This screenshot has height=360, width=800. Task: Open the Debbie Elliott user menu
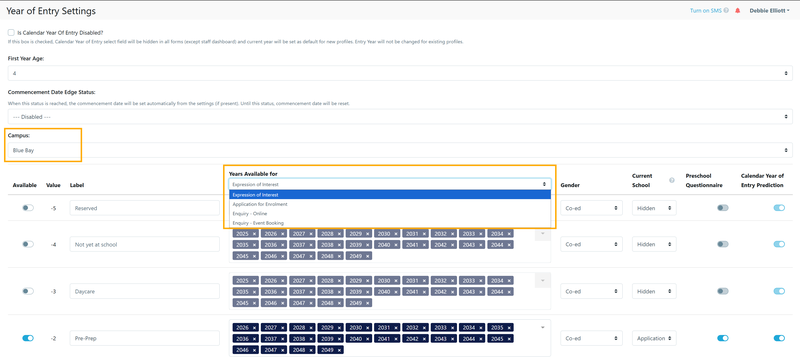coord(769,10)
